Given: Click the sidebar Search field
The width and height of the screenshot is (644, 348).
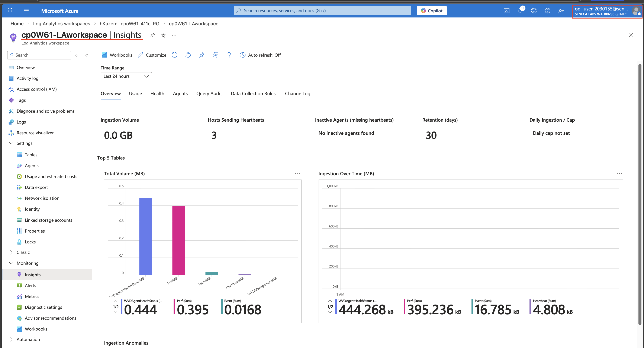Looking at the screenshot, I should [x=39, y=55].
